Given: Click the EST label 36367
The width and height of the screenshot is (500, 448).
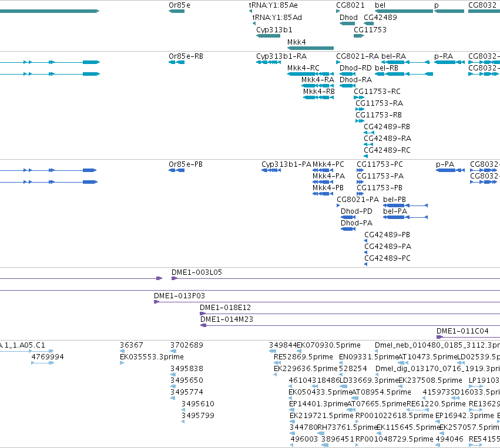Looking at the screenshot, I should (132, 345).
